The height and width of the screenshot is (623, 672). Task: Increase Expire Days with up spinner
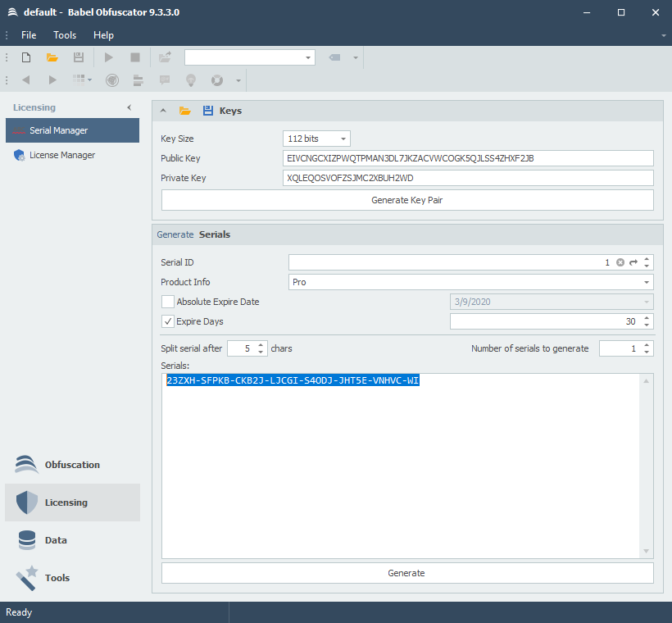pos(647,318)
